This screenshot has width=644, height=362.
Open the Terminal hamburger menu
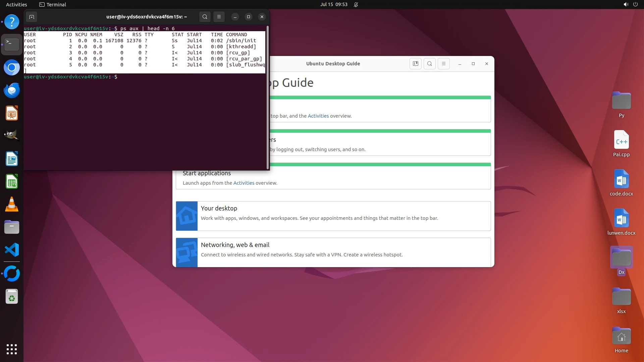pyautogui.click(x=219, y=17)
